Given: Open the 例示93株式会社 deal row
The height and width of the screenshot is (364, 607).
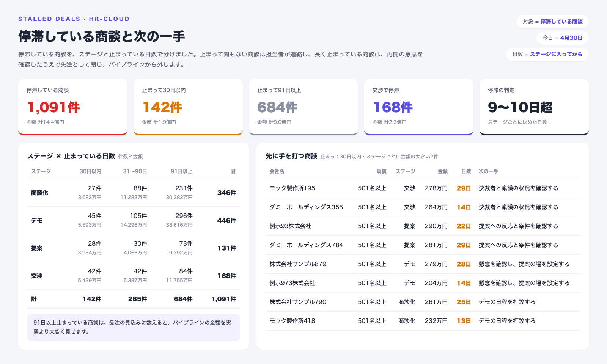Looking at the screenshot, I should click(x=423, y=226).
